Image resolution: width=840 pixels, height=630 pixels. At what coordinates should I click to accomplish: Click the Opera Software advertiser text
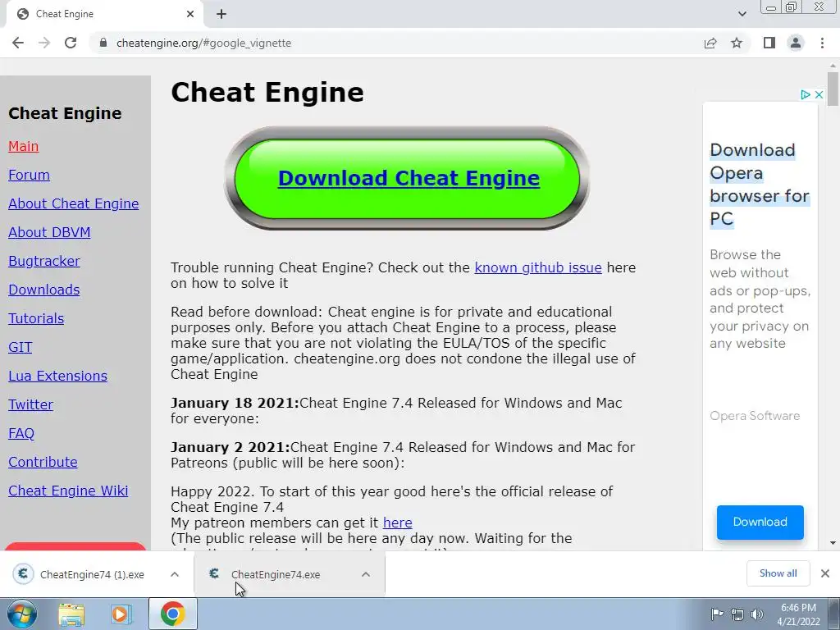tap(755, 416)
